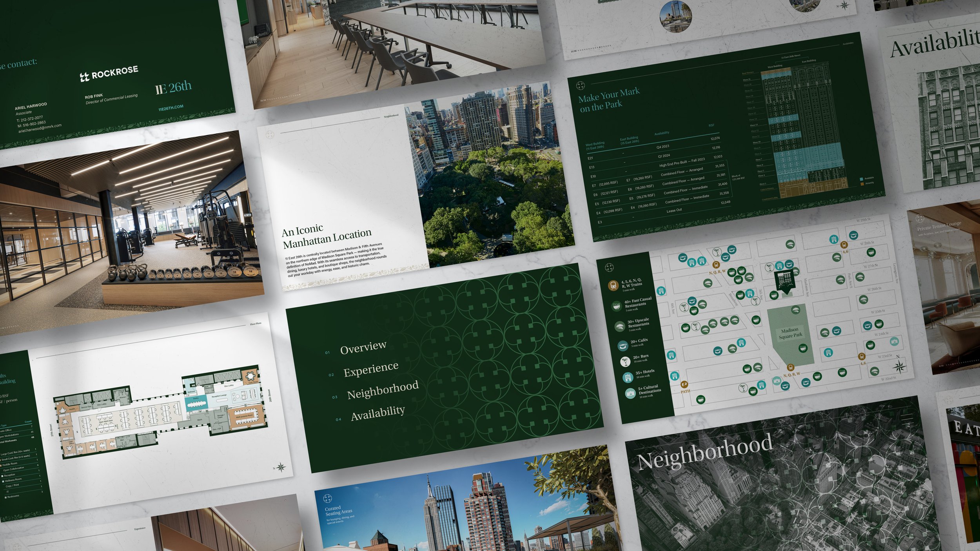
Task: Click the quatrefoil emblem on the map legend sidebar
Action: 609,268
